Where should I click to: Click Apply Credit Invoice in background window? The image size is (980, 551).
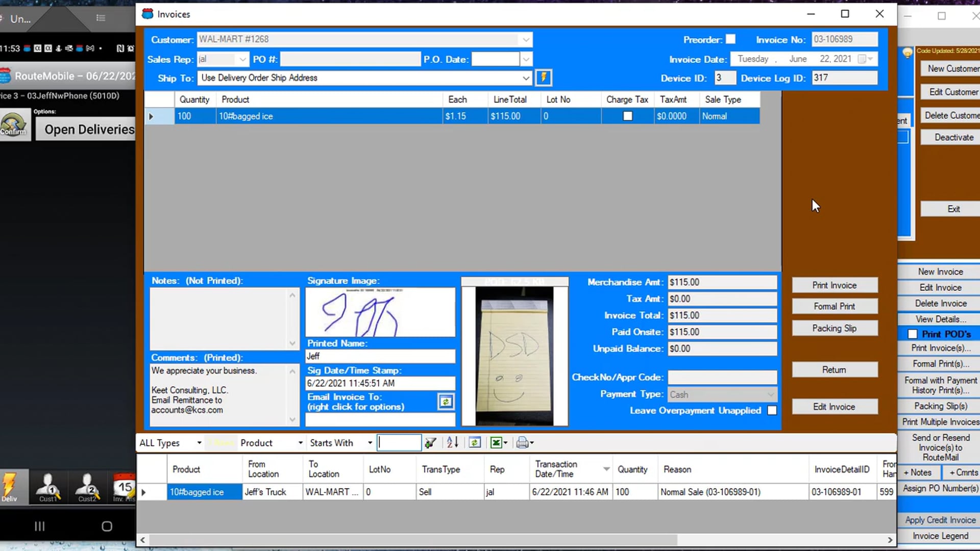940,520
